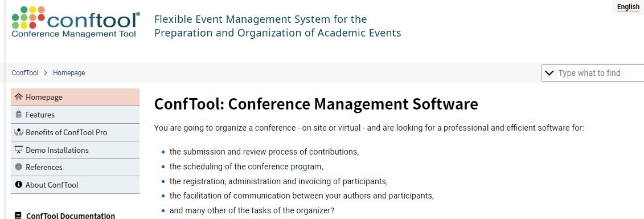Expand the search box dropdown chevron

(549, 73)
